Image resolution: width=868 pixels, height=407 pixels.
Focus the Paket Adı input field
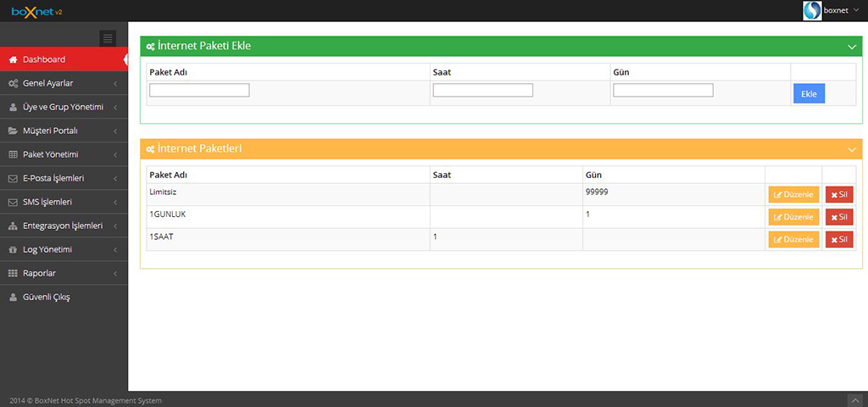pyautogui.click(x=199, y=90)
